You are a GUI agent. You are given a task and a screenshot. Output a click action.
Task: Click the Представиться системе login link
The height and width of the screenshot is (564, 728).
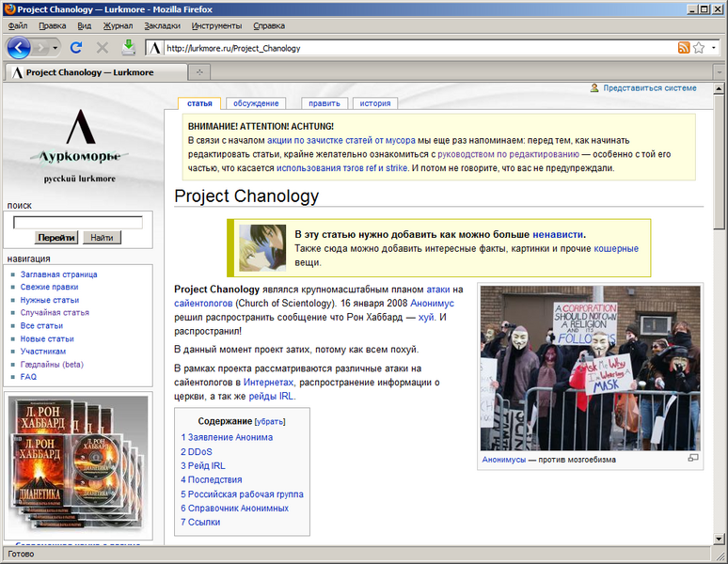click(x=650, y=87)
